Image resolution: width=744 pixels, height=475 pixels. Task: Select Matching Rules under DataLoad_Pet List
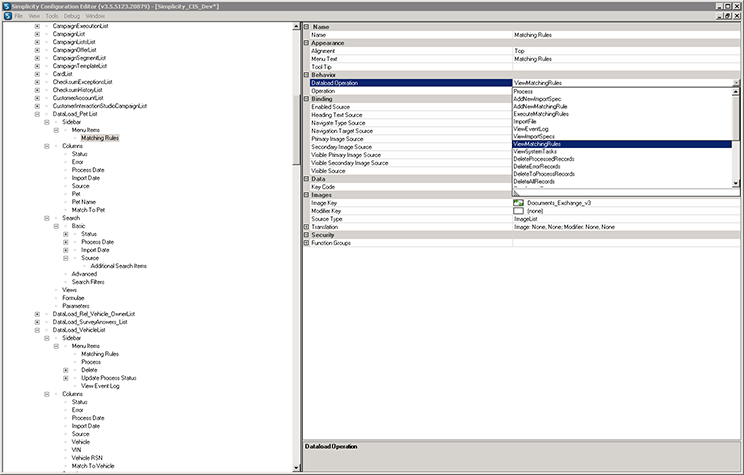pos(100,138)
